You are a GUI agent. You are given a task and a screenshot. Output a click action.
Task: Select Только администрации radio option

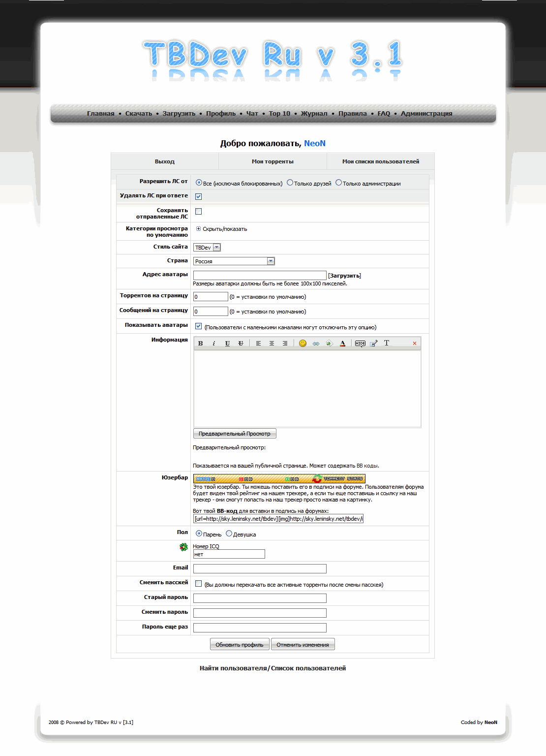point(338,183)
